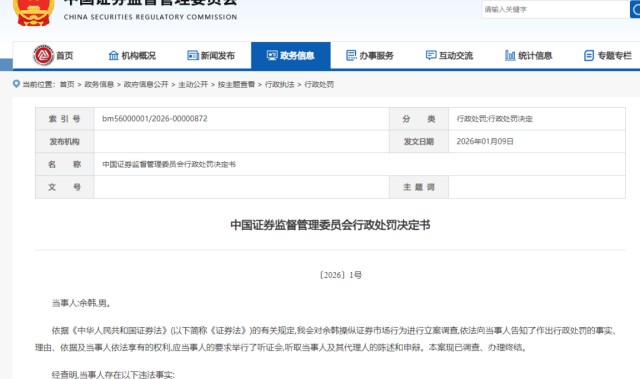
Task: Click the 新闻发布 newspaper icon
Action: pyautogui.click(x=193, y=55)
